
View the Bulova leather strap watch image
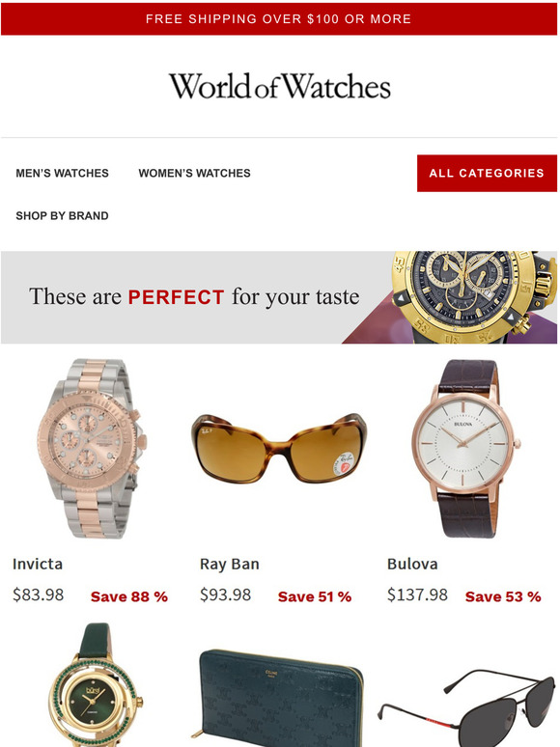pyautogui.click(x=466, y=449)
